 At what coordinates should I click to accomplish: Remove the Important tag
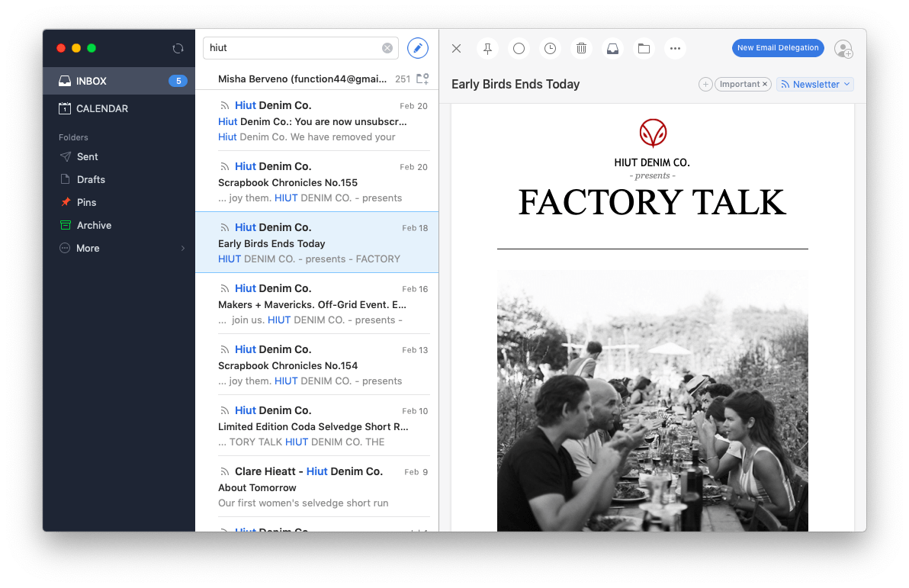(765, 85)
